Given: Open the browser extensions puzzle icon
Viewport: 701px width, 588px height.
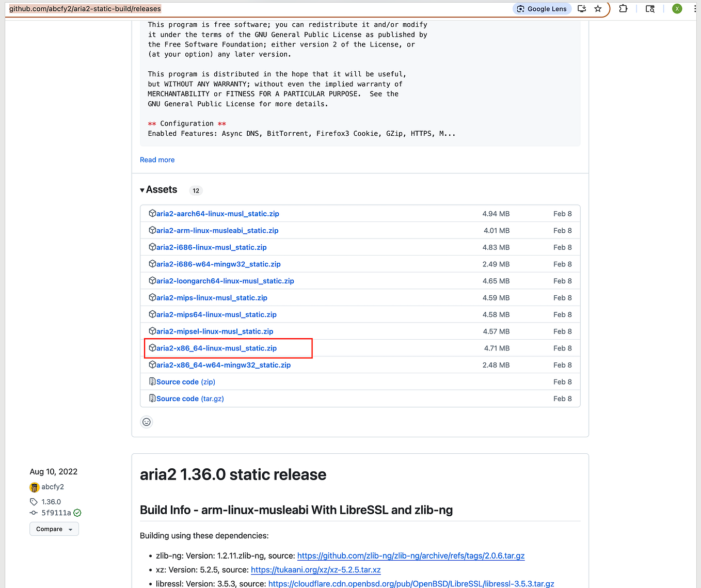Looking at the screenshot, I should (623, 8).
